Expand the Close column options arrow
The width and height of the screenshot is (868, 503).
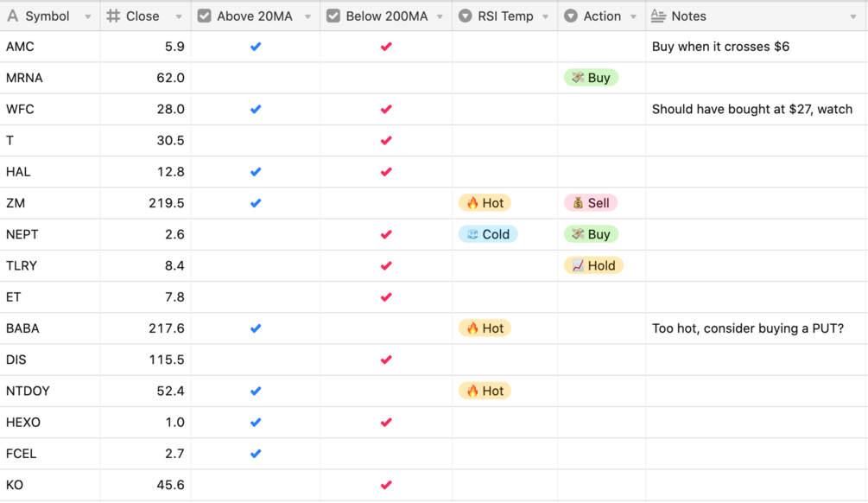pos(179,16)
